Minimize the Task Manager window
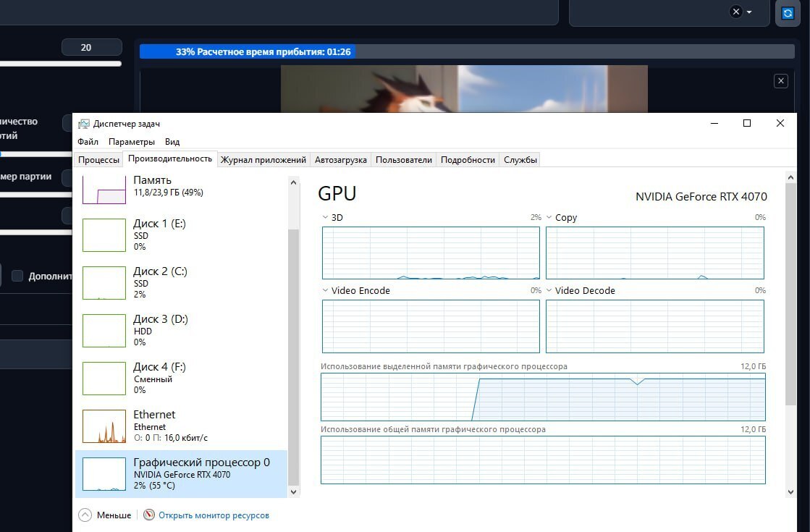This screenshot has width=810, height=532. [714, 123]
